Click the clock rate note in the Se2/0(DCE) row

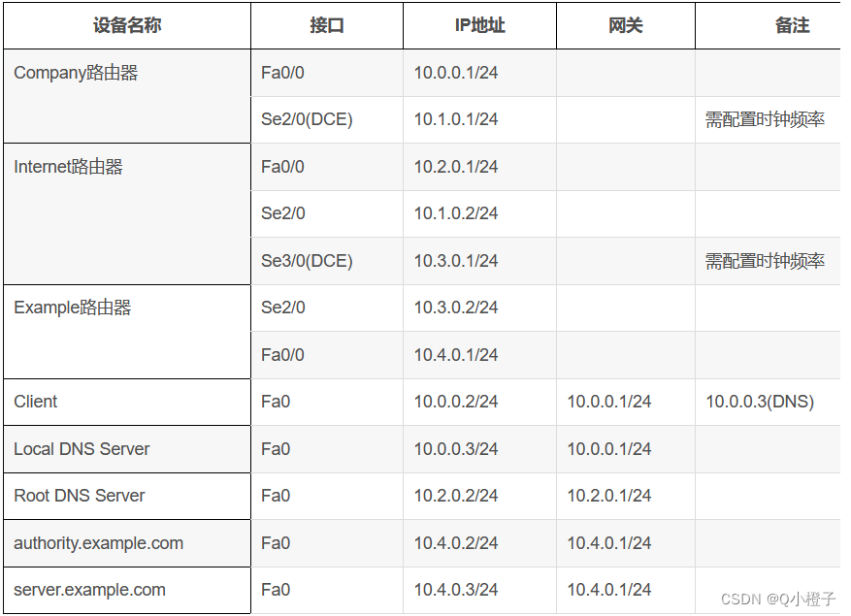765,119
